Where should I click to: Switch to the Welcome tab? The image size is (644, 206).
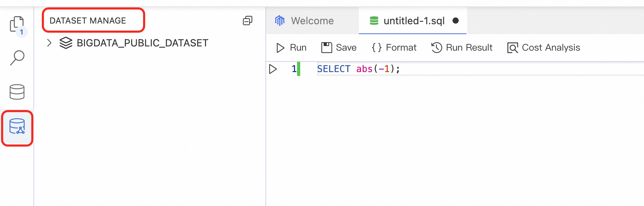pyautogui.click(x=312, y=21)
